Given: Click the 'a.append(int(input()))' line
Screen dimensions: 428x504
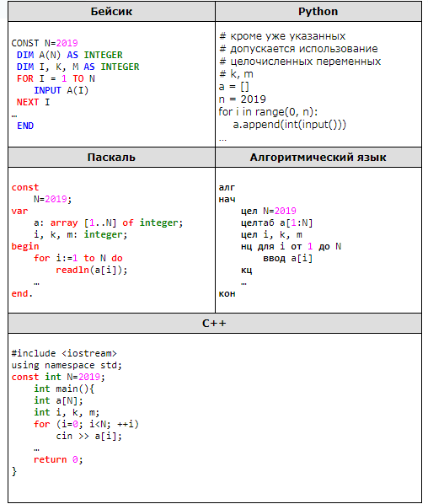Looking at the screenshot, I should [x=290, y=125].
